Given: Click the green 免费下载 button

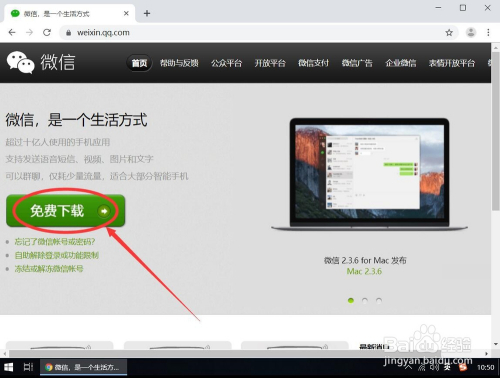Looking at the screenshot, I should point(65,211).
